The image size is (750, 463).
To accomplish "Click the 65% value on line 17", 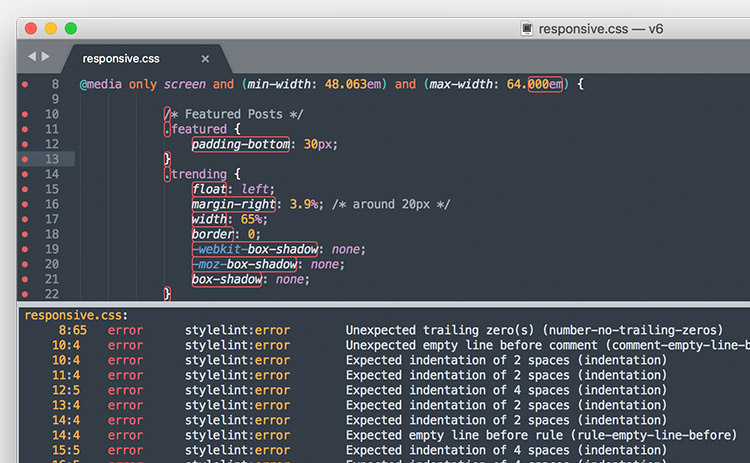I will (251, 220).
